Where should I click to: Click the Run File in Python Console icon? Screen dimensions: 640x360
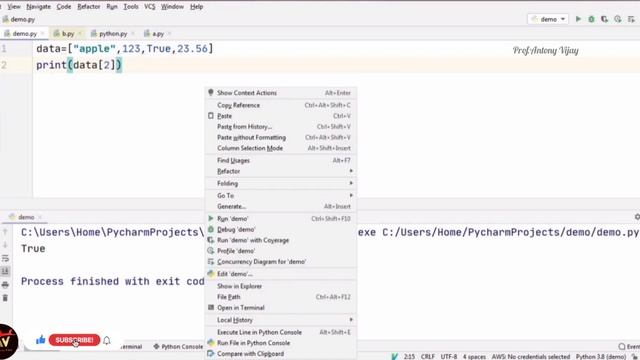click(211, 343)
